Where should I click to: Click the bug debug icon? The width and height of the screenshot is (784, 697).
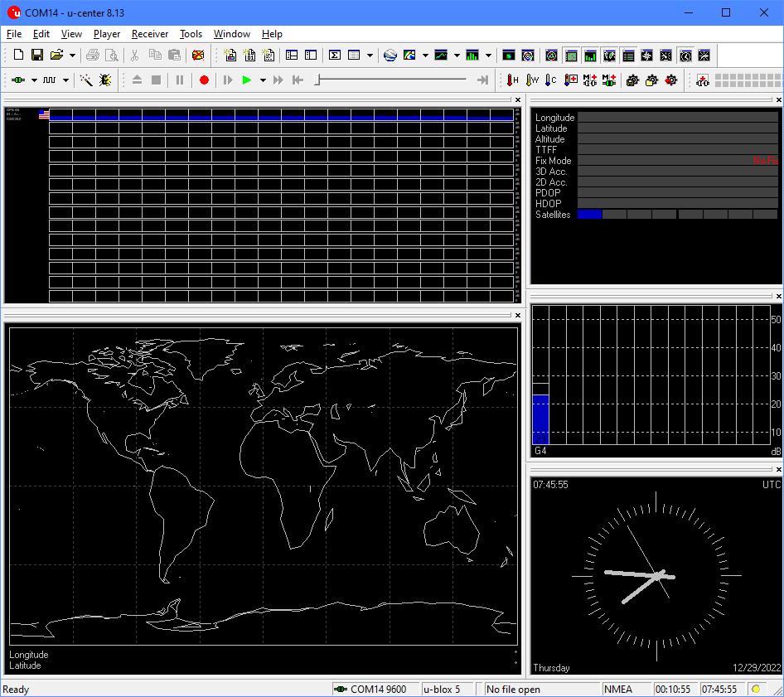(x=105, y=80)
